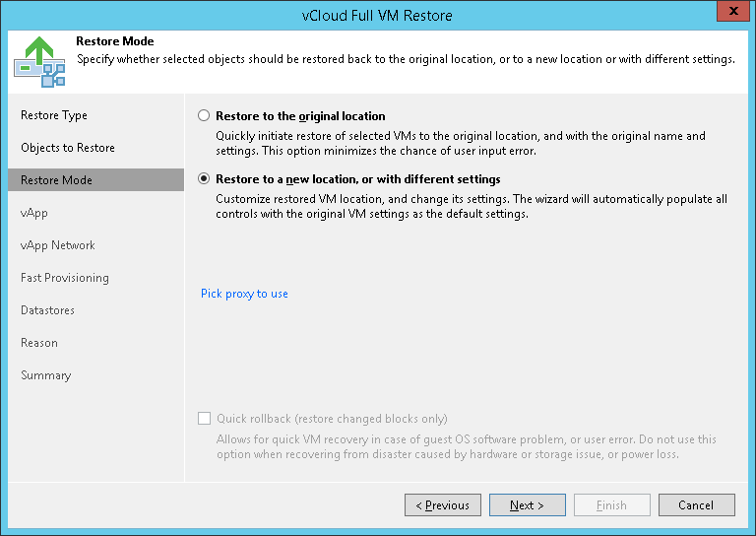
Task: Switch to the vApp Network step
Action: click(58, 245)
